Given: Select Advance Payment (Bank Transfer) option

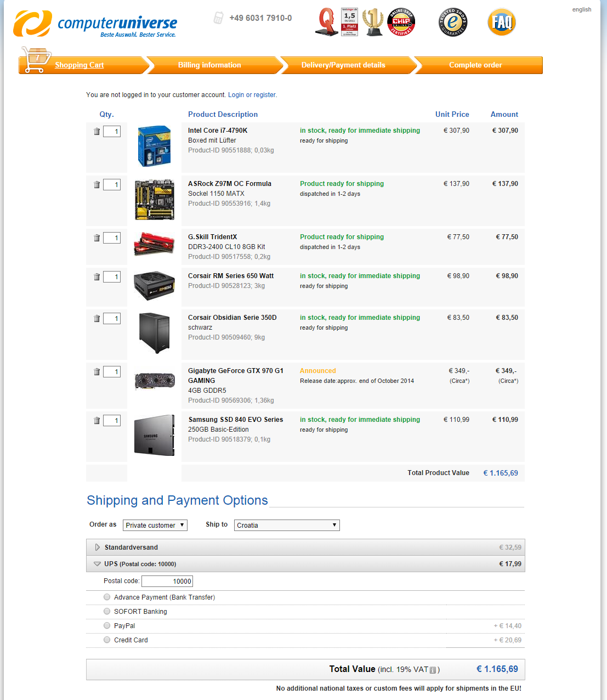Looking at the screenshot, I should pyautogui.click(x=107, y=597).
